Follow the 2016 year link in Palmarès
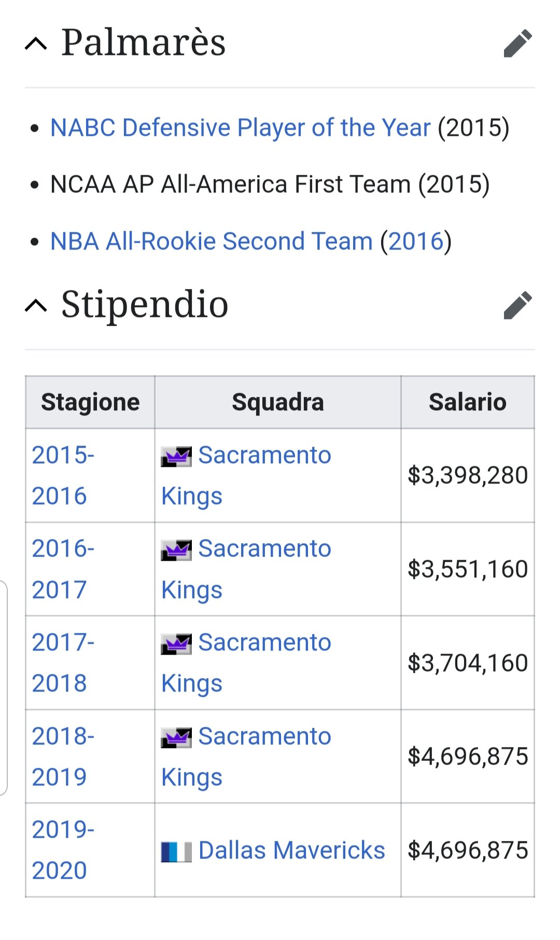 (416, 241)
